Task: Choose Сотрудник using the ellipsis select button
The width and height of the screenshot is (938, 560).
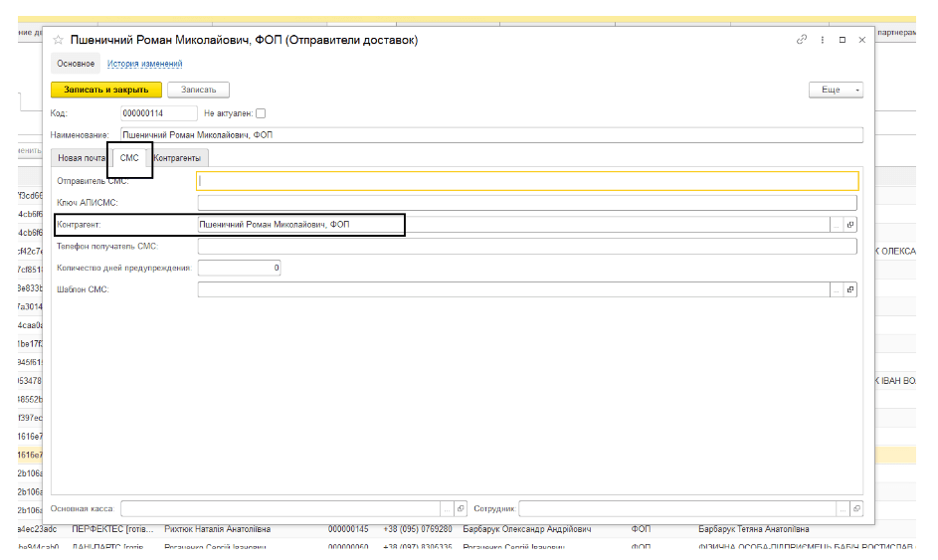Action: 842,508
